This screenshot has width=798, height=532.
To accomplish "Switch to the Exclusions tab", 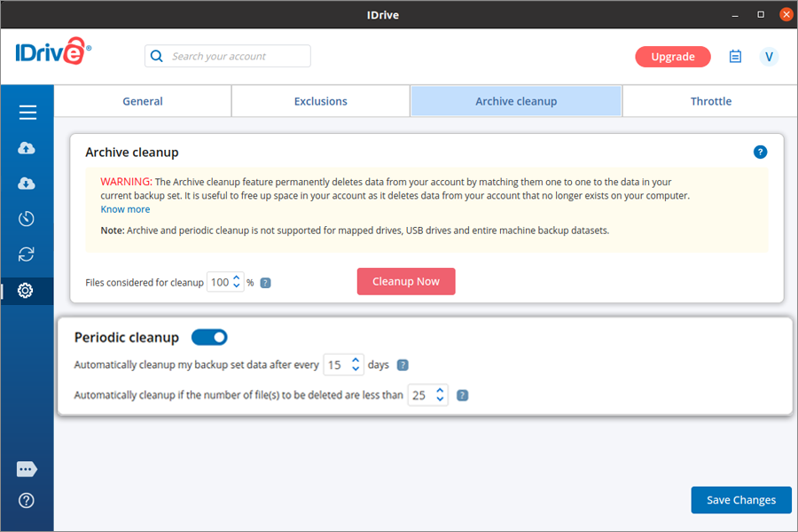I will coord(320,101).
